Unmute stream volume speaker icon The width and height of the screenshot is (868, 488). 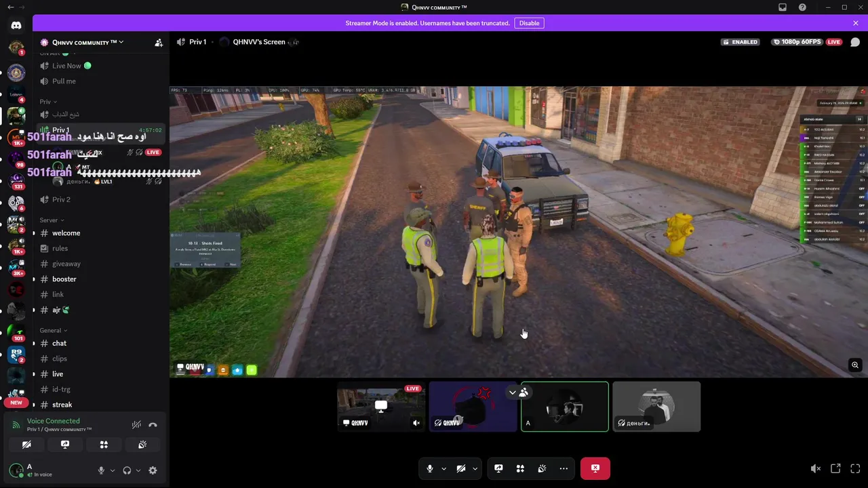[x=816, y=468]
